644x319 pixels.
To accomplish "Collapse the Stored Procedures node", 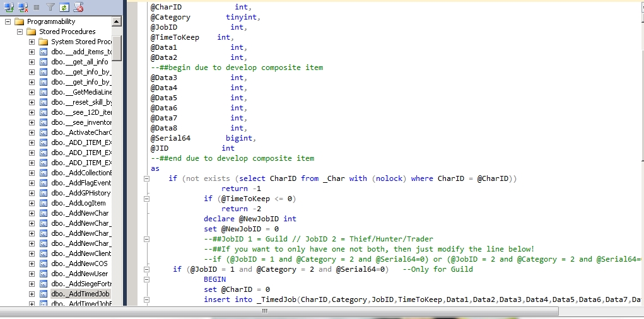I will pos(20,32).
